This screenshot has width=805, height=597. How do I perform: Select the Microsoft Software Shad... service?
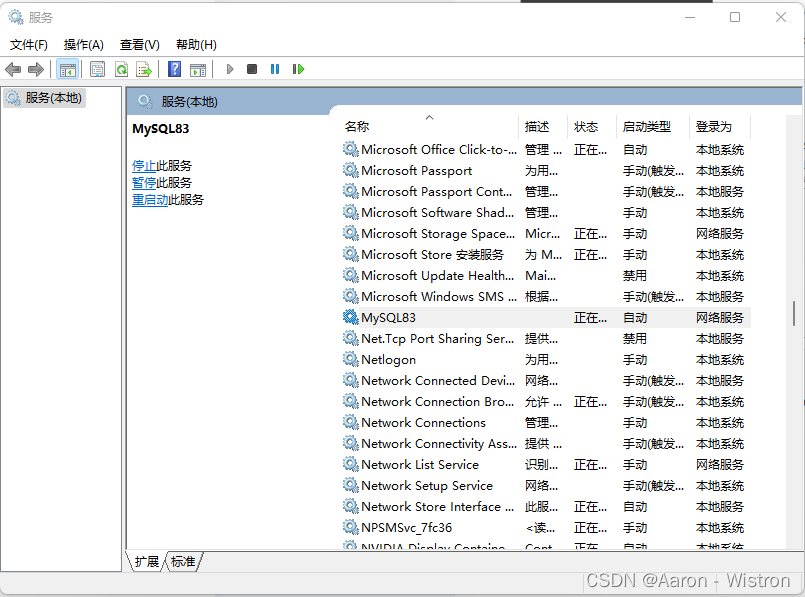[x=437, y=213]
